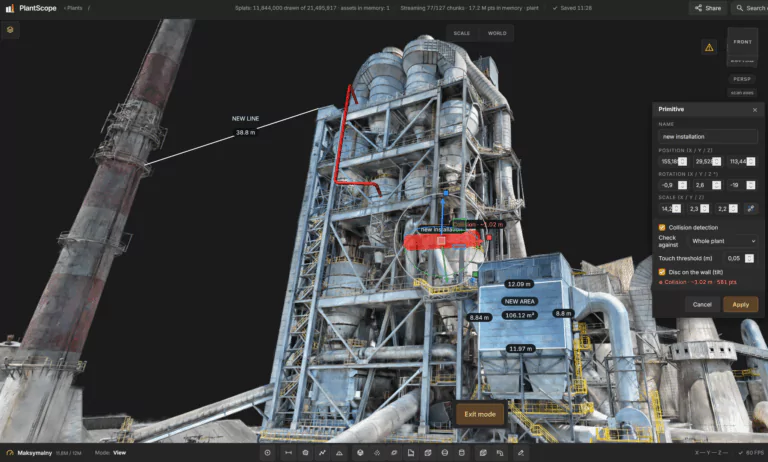The height and width of the screenshot is (462, 768).
Task: Click the scan axes button
Action: 742,93
